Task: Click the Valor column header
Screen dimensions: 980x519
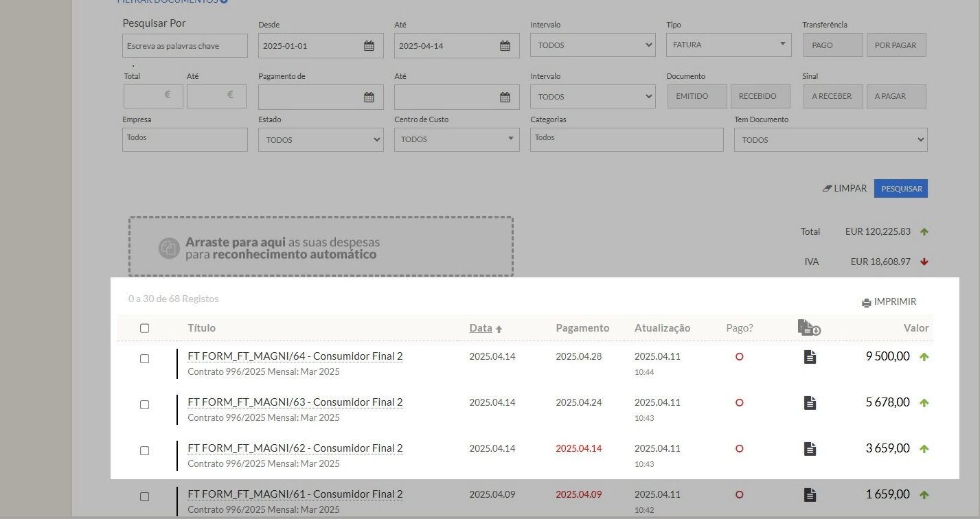Action: (915, 328)
